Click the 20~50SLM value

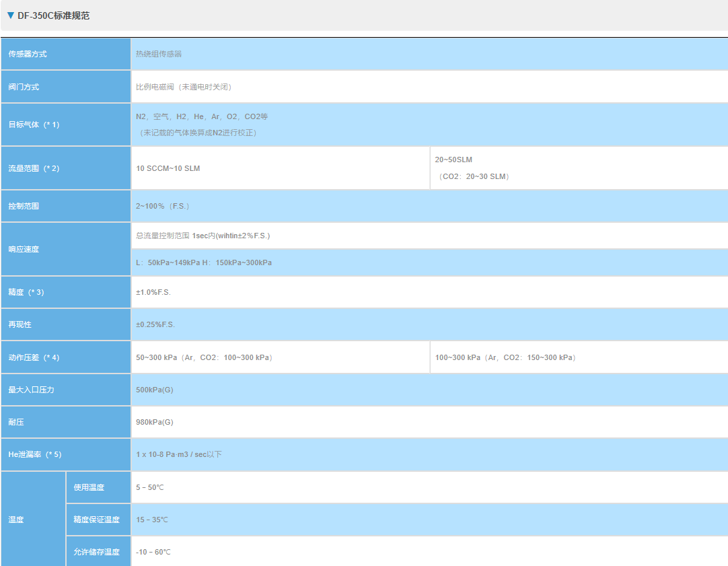(453, 160)
